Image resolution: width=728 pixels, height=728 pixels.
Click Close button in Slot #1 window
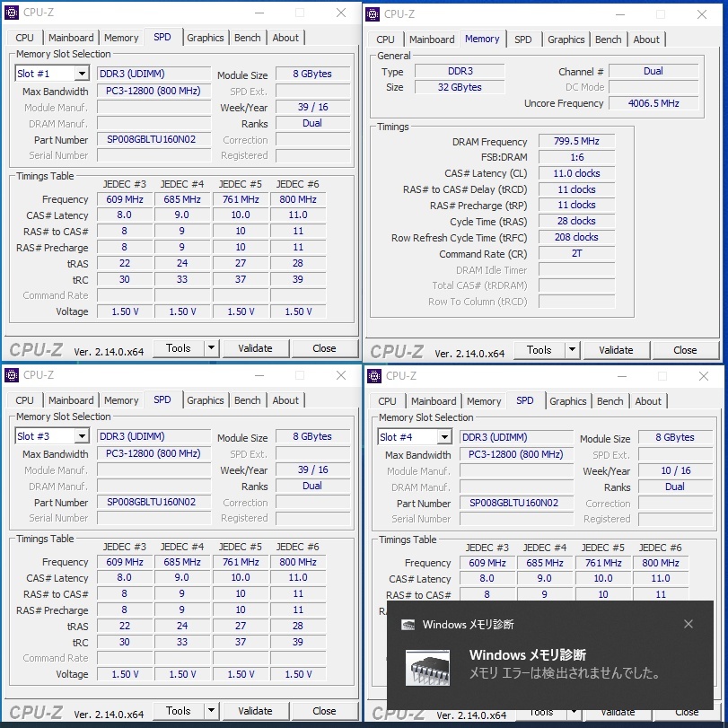325,348
